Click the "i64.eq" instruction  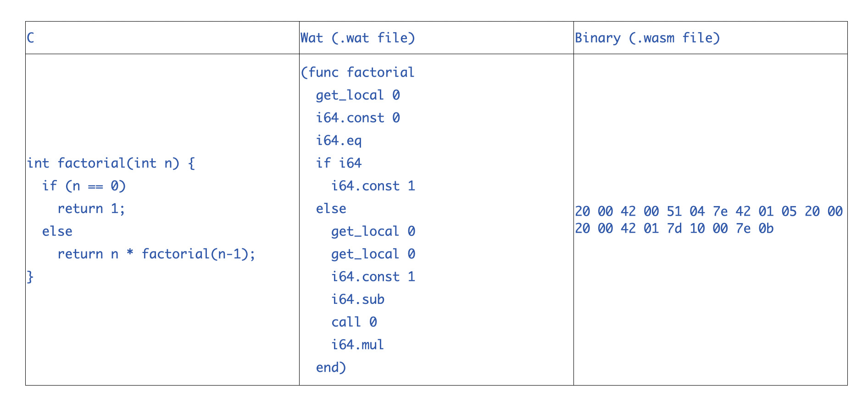click(339, 140)
